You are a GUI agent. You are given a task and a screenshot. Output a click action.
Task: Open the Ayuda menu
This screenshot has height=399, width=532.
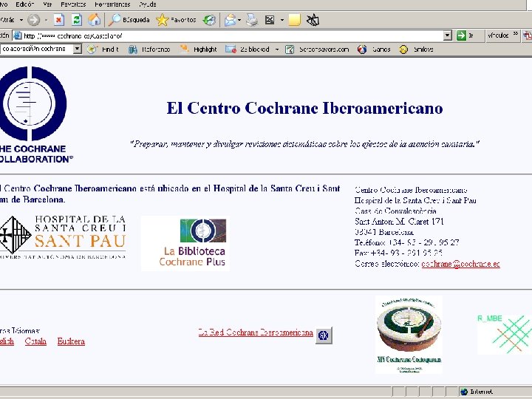[x=148, y=4]
